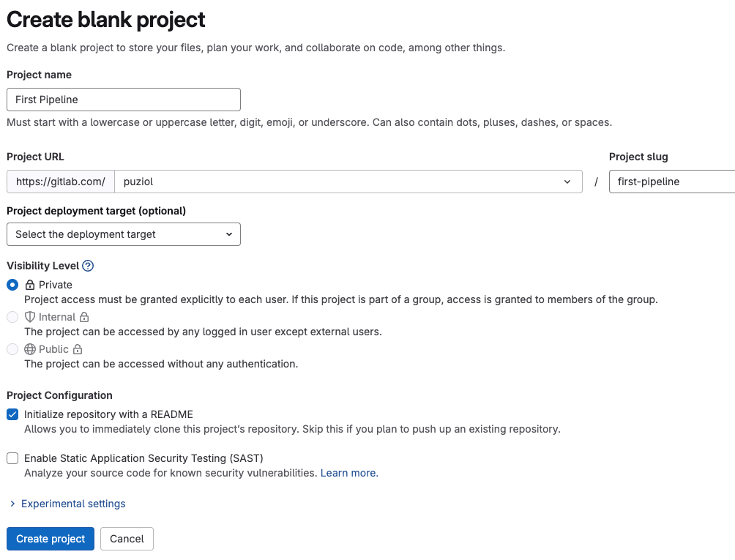Click the lock icon after Public label
Image resolution: width=735 pixels, height=560 pixels.
[78, 349]
